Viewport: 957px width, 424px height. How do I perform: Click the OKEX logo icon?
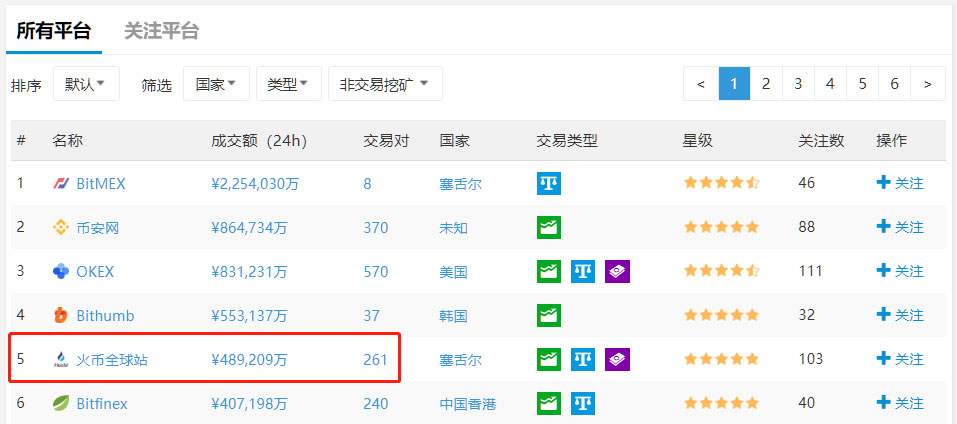coord(61,271)
